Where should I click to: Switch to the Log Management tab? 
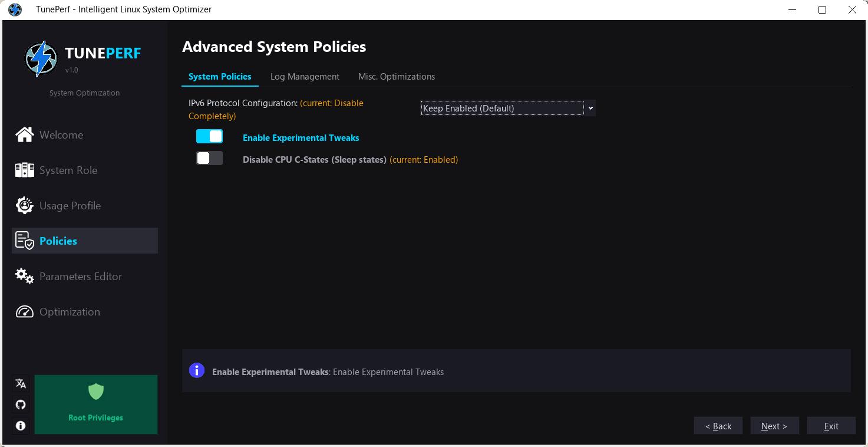coord(305,77)
